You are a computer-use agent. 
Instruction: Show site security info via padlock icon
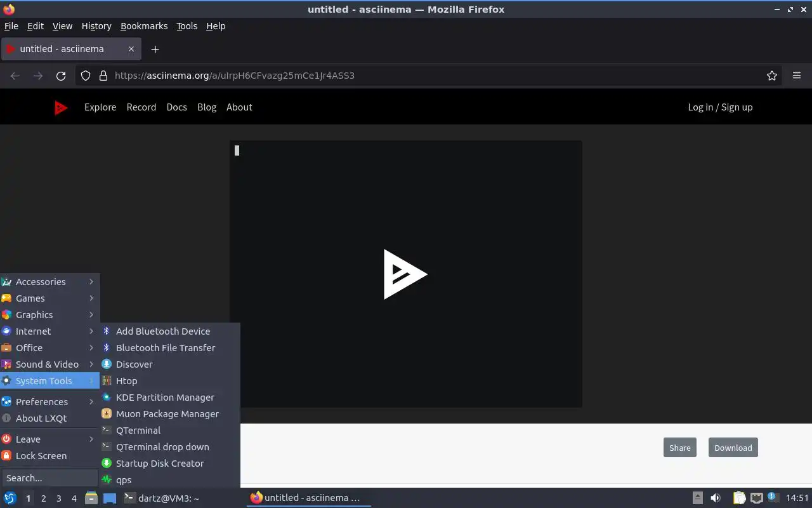(103, 76)
